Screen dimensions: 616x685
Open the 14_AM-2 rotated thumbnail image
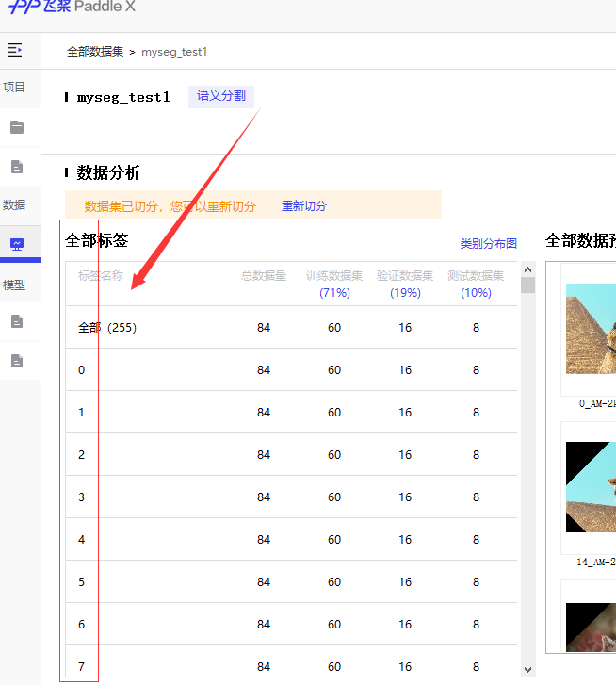591,487
